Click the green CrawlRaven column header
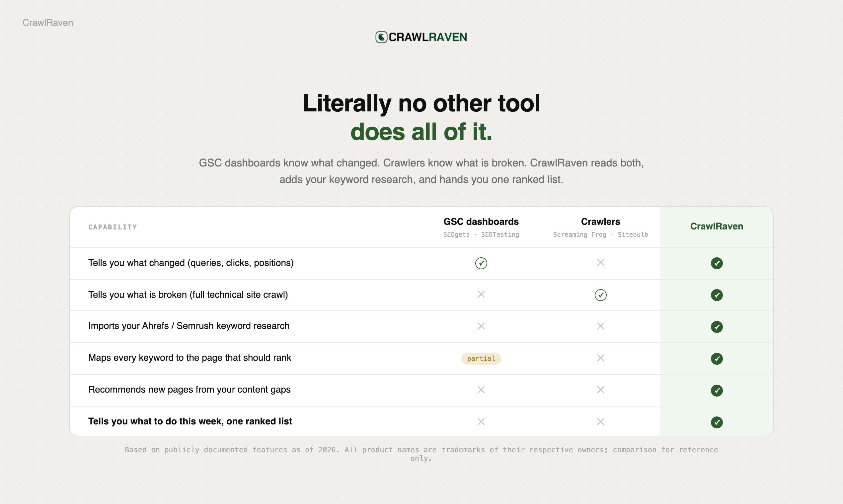This screenshot has width=843, height=504. coord(717,226)
